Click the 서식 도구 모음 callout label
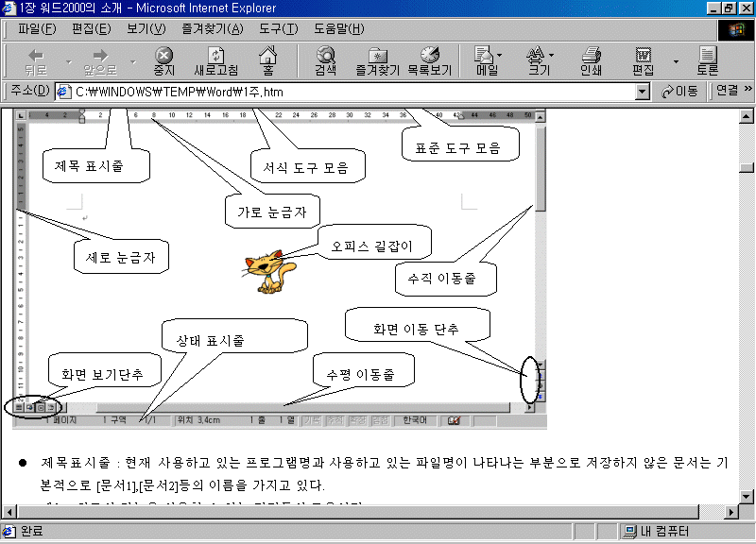The image size is (756, 544). click(305, 167)
